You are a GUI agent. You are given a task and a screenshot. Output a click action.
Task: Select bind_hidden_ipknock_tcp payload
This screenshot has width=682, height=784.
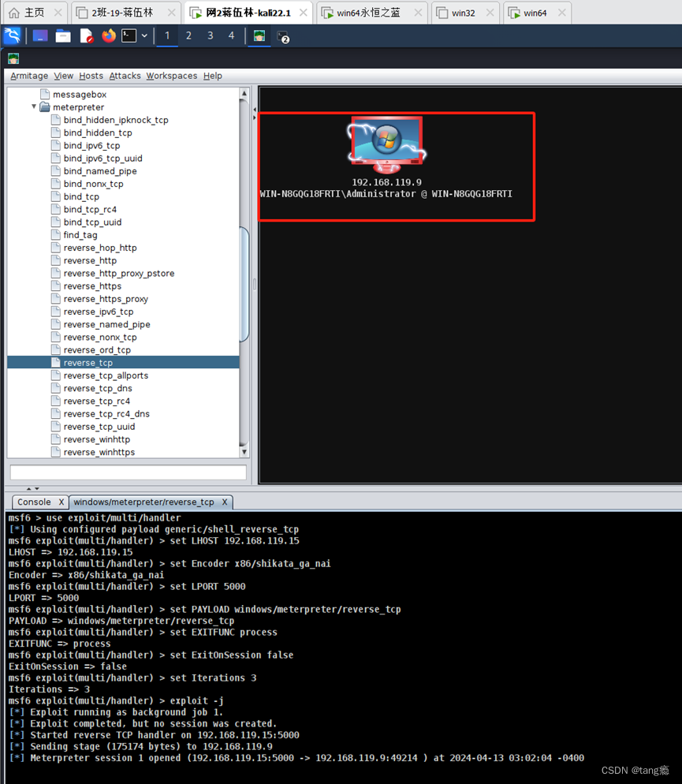[116, 120]
